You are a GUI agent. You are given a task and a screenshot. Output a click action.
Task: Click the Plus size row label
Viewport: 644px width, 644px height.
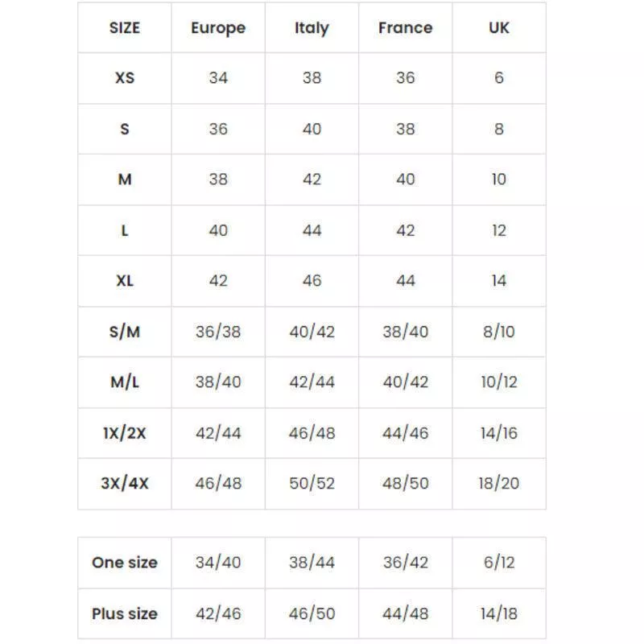pos(125,613)
